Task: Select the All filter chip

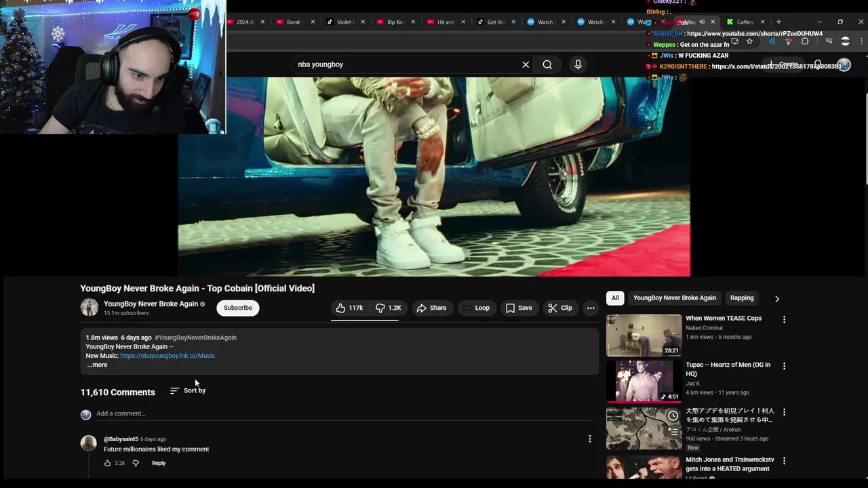Action: 615,298
